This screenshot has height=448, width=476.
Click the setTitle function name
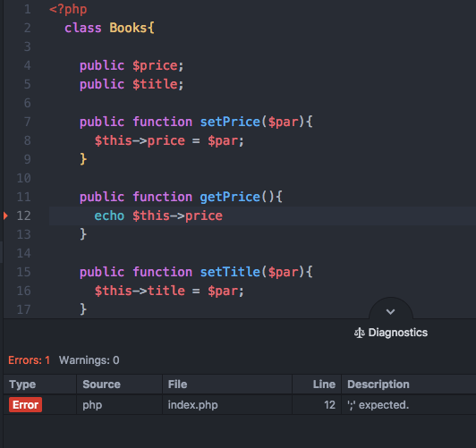tap(230, 272)
